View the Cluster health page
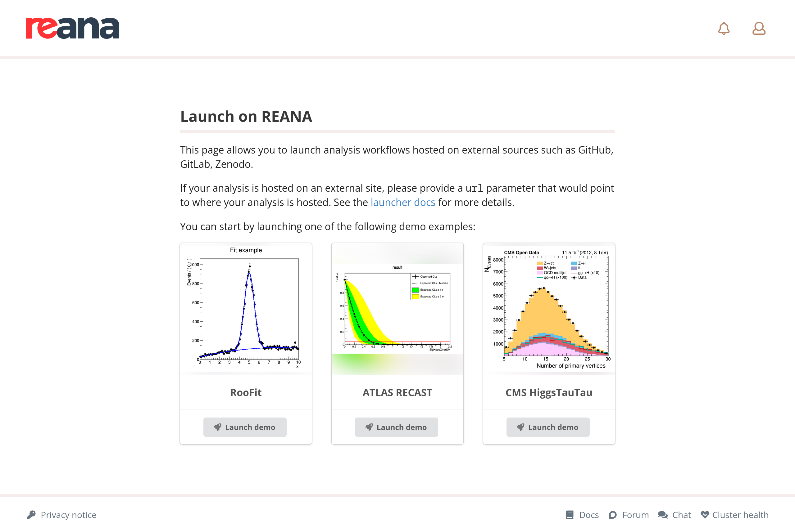Screen dimensions: 795x532 pyautogui.click(x=740, y=515)
